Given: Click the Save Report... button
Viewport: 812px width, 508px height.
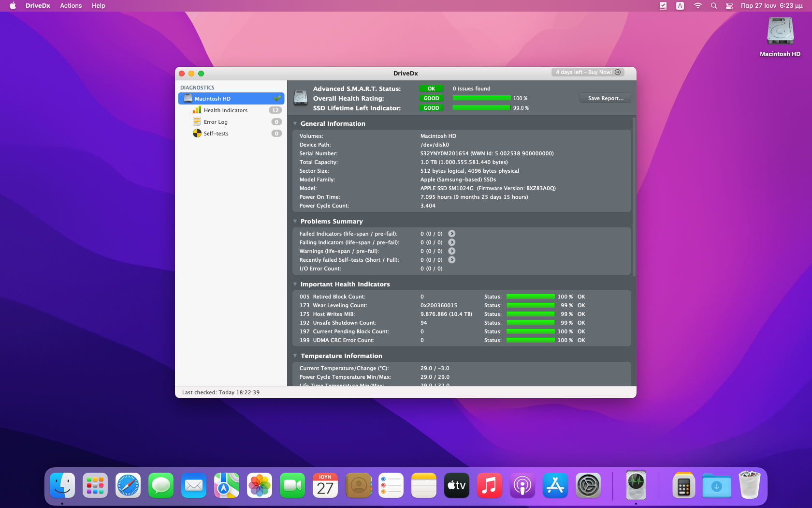Looking at the screenshot, I should pyautogui.click(x=605, y=98).
